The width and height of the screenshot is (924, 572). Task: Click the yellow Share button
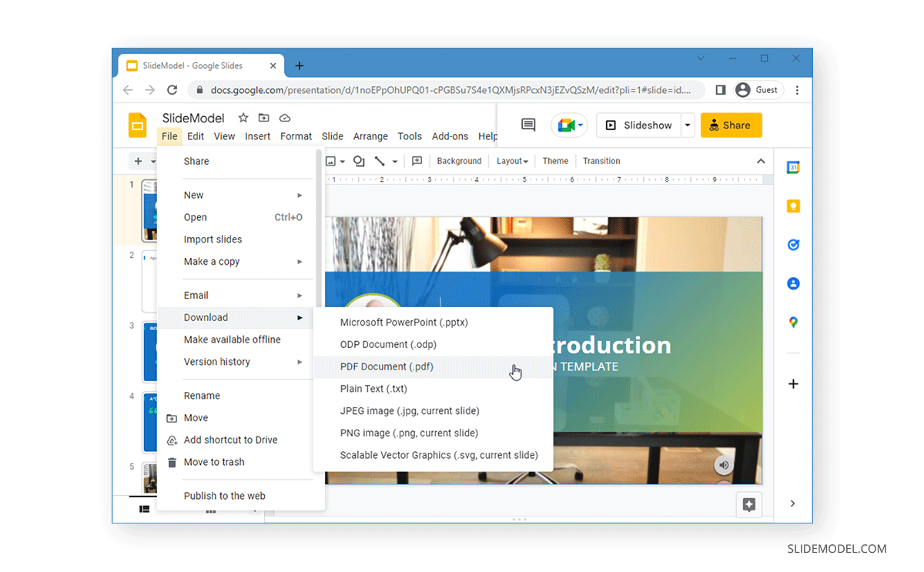[x=731, y=125]
